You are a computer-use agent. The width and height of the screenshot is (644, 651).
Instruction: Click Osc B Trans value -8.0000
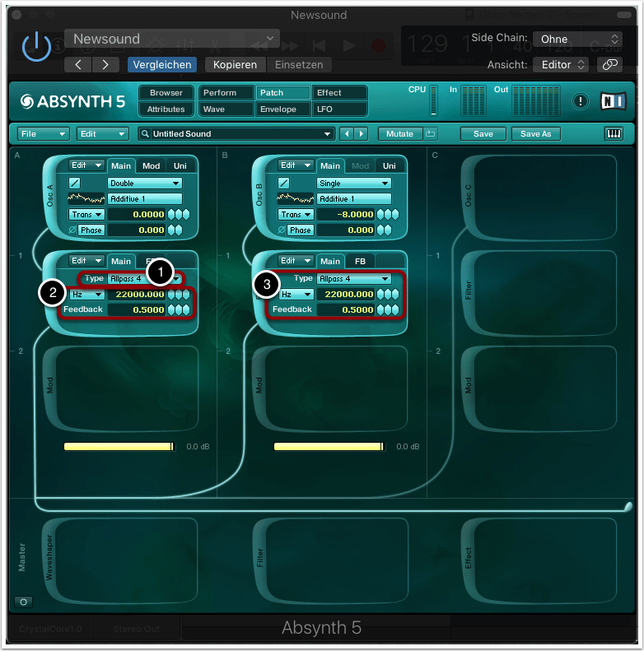[346, 214]
